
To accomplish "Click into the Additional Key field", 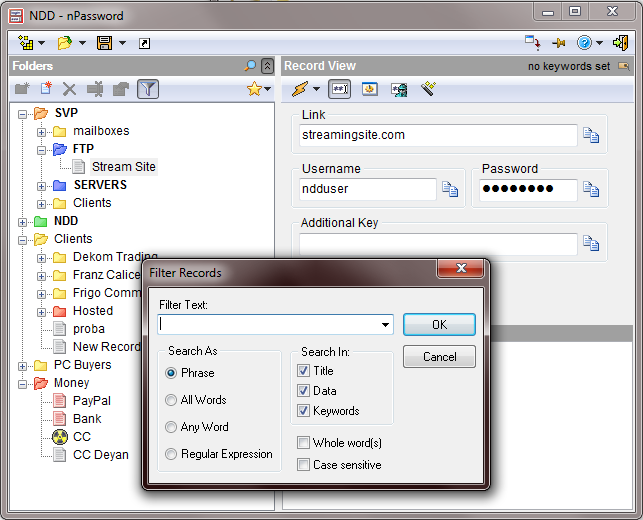I will pyautogui.click(x=438, y=244).
